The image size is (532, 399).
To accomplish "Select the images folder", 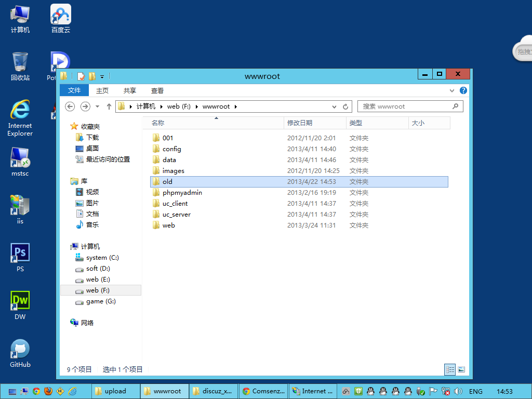I will click(x=299, y=170).
